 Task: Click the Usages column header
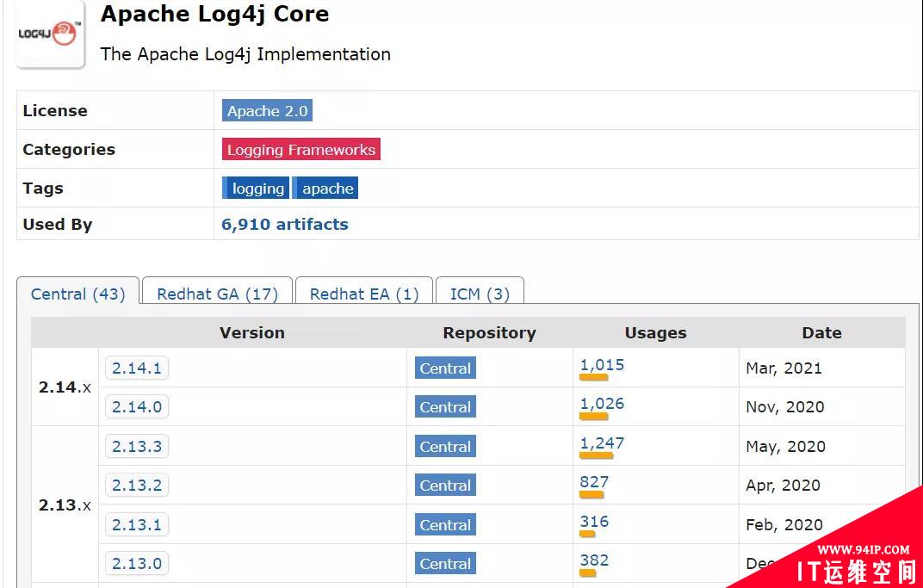[655, 332]
